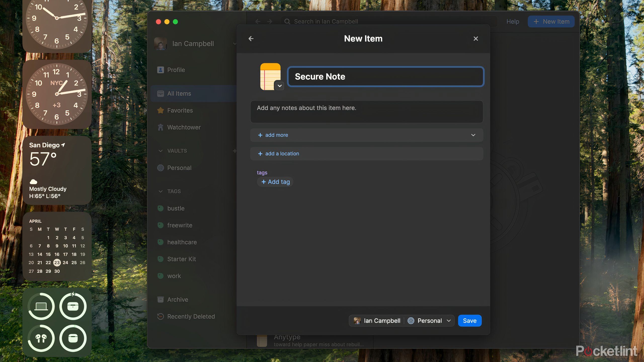Image resolution: width=644 pixels, height=362 pixels.
Task: Click the sidebar Personal vault icon
Action: click(160, 168)
